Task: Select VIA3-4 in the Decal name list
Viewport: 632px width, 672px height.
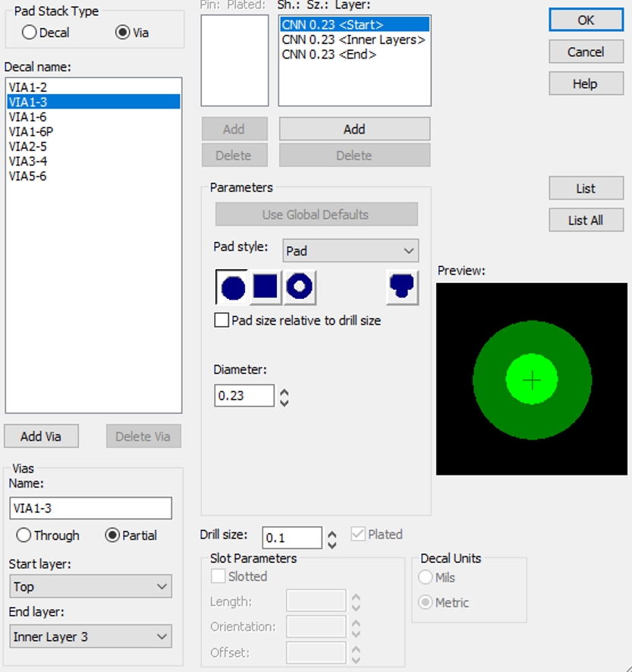Action: 93,161
